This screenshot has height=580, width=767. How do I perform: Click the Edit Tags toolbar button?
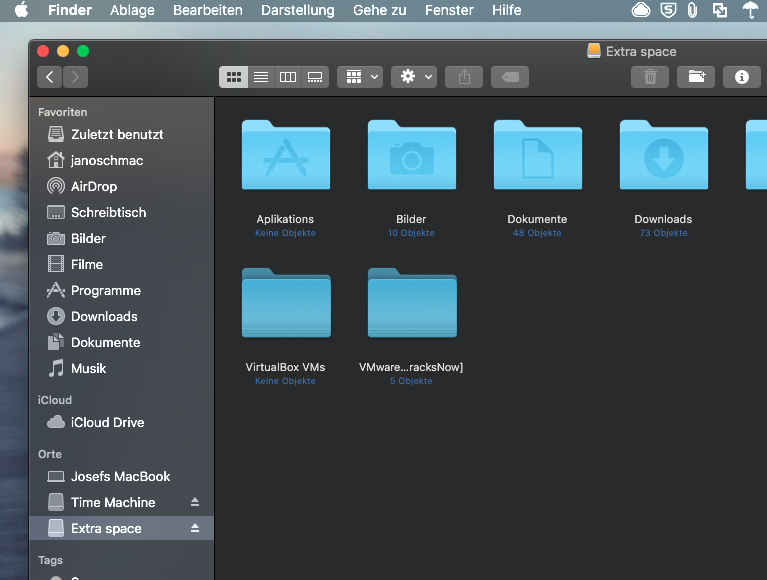click(510, 77)
